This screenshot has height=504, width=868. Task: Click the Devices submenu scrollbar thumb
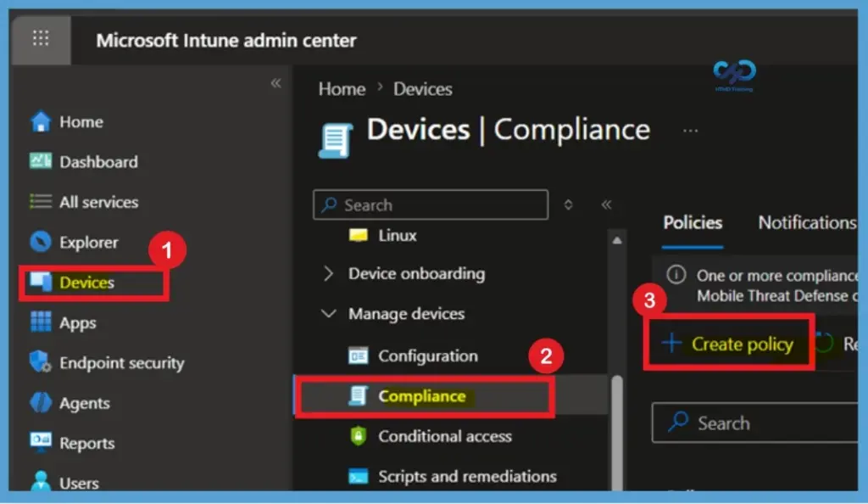(x=617, y=432)
